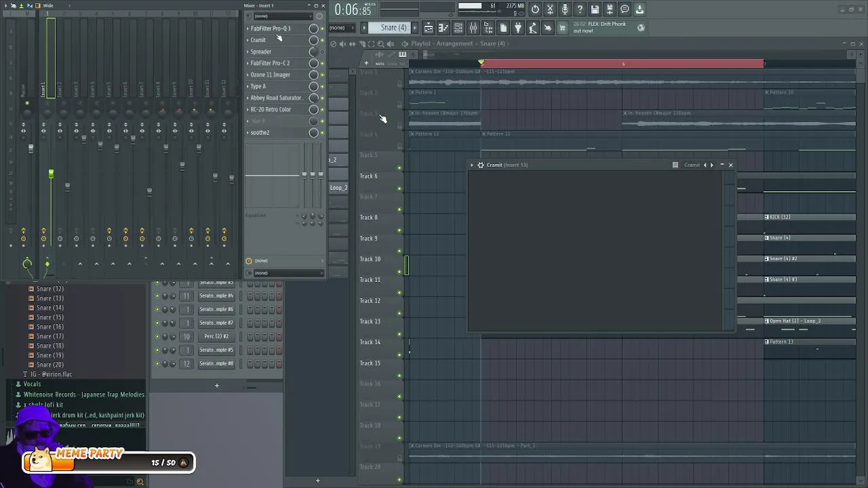Image resolution: width=868 pixels, height=488 pixels.
Task: Click the browser search magnifier icon
Action: click(140, 482)
